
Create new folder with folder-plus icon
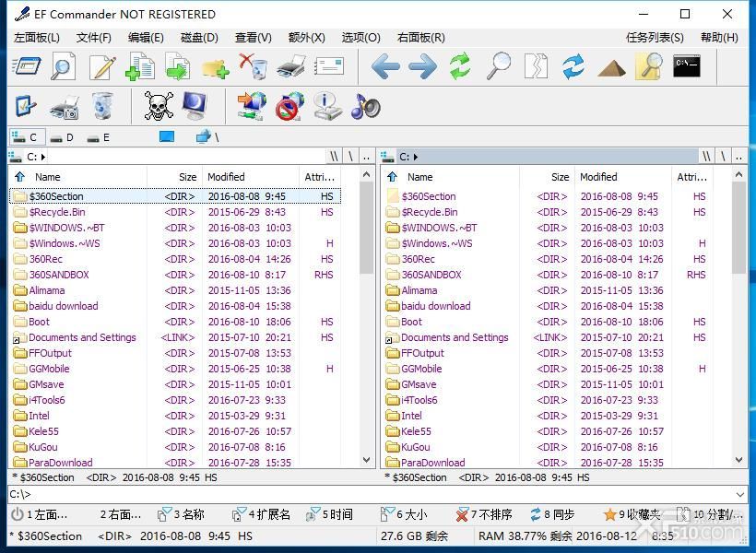[215, 68]
